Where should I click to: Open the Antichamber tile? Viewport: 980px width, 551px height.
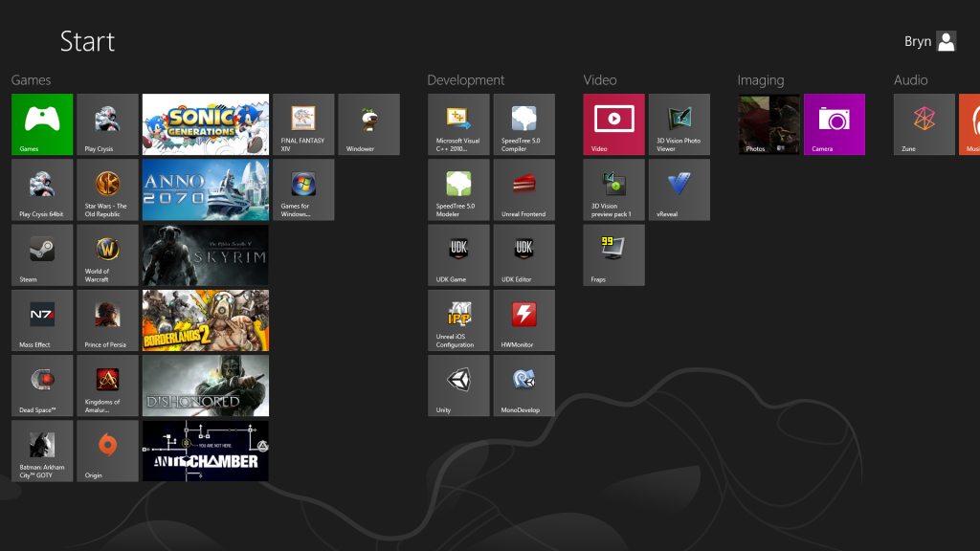click(206, 451)
